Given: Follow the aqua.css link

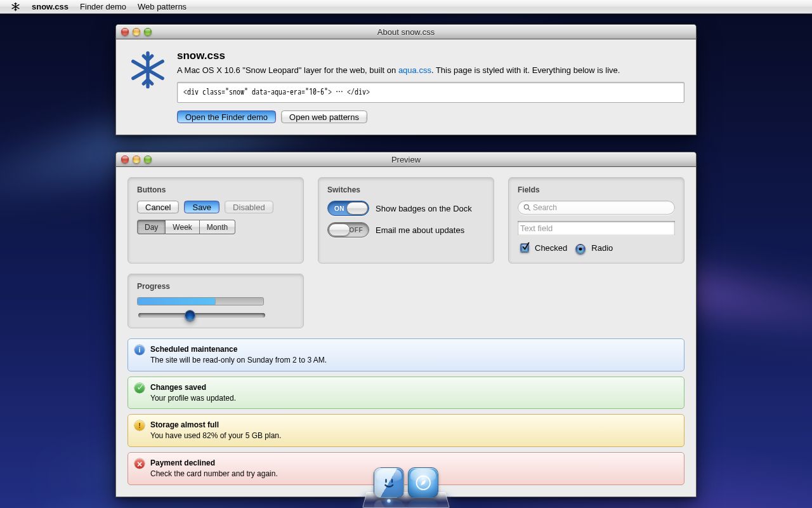Looking at the screenshot, I should coord(415,70).
